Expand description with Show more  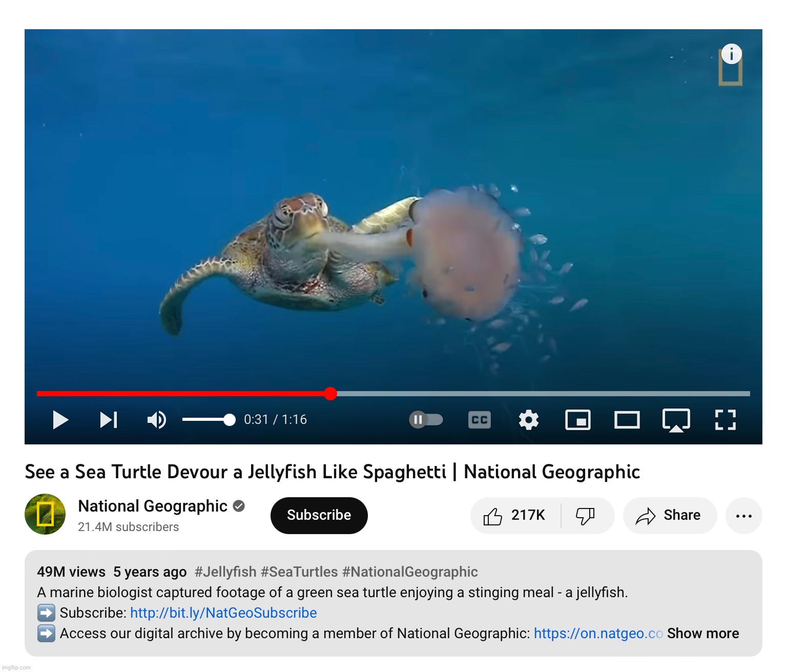coord(703,633)
